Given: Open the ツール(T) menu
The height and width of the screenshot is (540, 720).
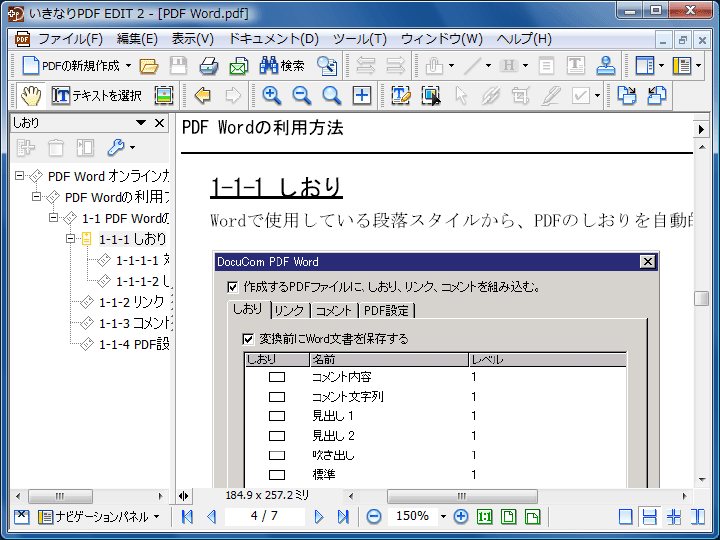Looking at the screenshot, I should [x=360, y=39].
